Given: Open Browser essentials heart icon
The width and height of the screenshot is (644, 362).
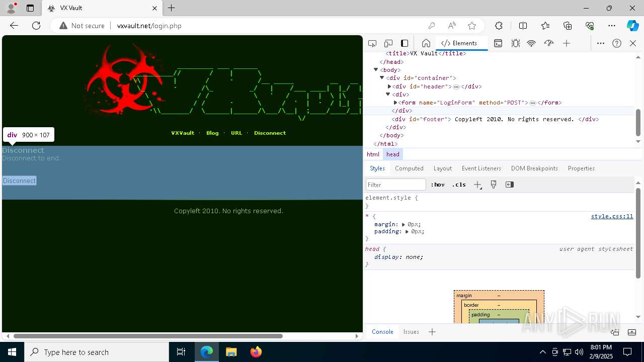Looking at the screenshot, I should pyautogui.click(x=590, y=26).
